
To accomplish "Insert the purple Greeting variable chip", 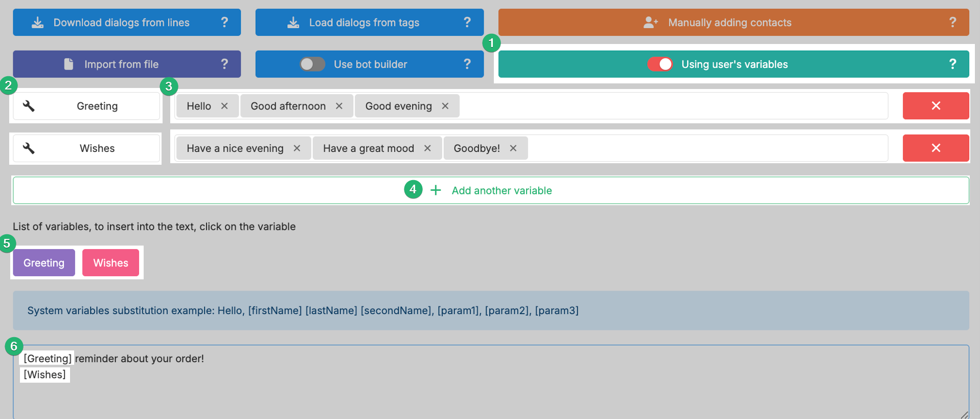I will 44,263.
